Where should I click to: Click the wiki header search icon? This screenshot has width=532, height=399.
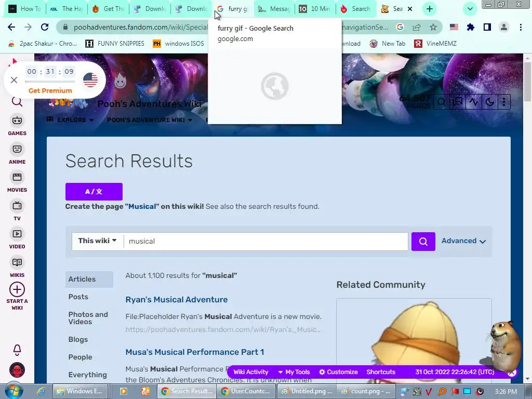(x=442, y=101)
